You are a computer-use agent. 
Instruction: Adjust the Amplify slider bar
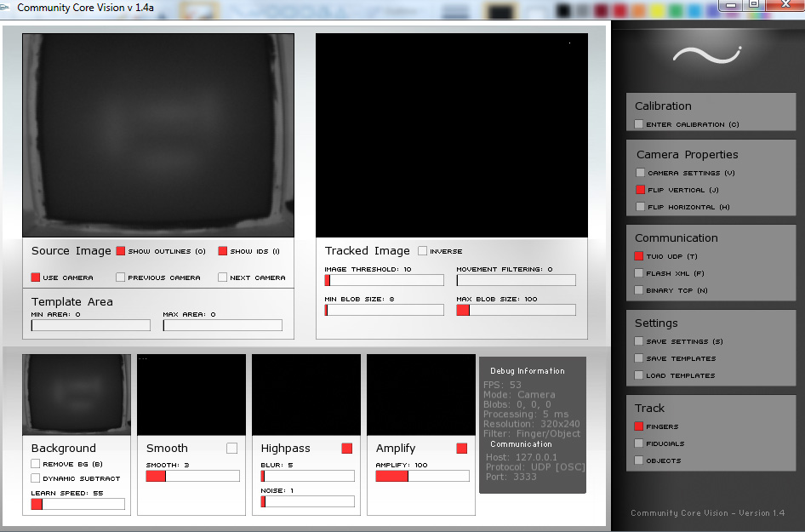422,476
